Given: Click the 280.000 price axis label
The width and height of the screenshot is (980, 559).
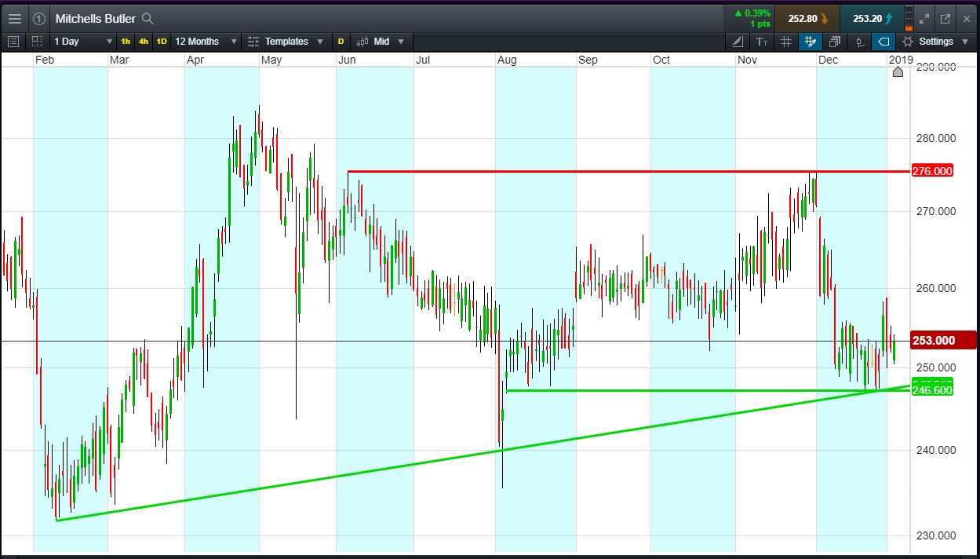Looking at the screenshot, I should pos(934,139).
